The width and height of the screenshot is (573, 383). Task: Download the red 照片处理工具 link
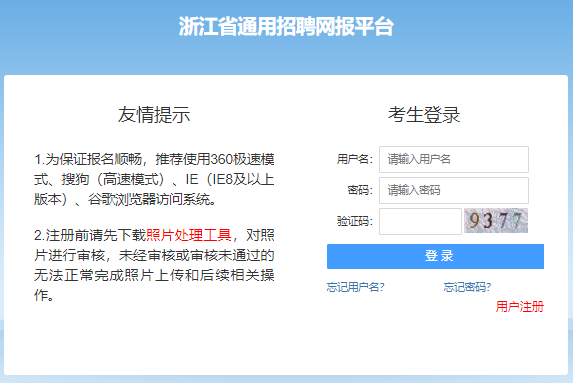coord(189,235)
